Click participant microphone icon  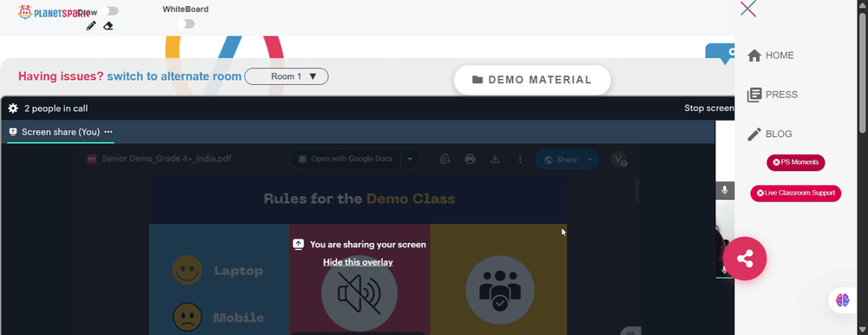pos(724,190)
